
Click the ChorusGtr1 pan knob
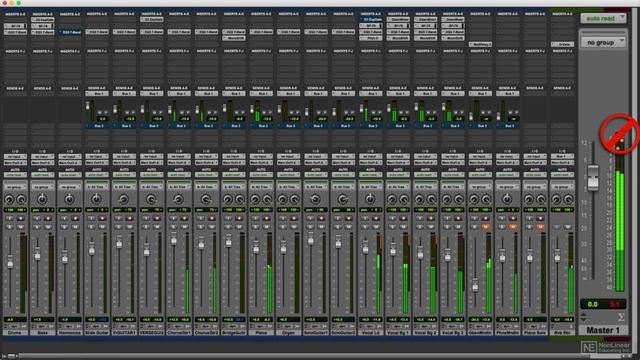pyautogui.click(x=179, y=199)
